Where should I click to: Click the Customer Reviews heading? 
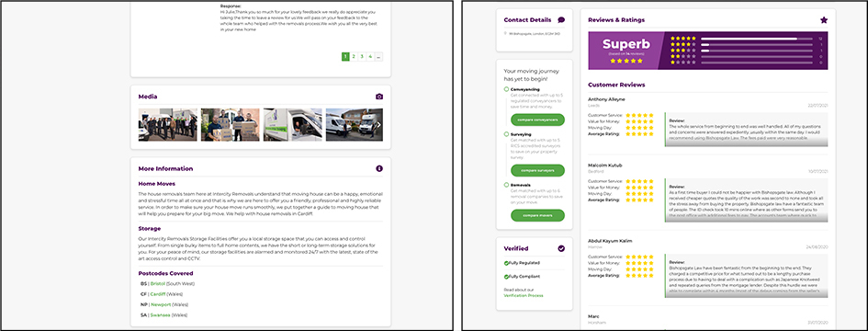(616, 85)
